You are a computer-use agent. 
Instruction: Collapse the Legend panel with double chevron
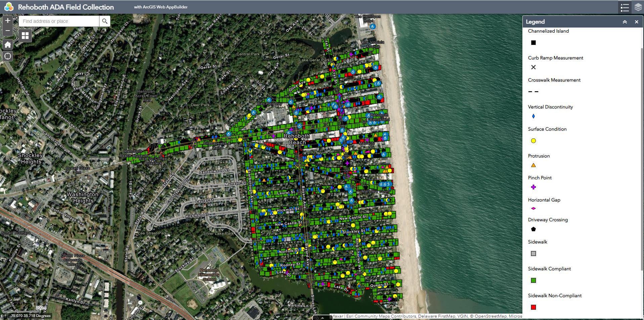coord(625,22)
